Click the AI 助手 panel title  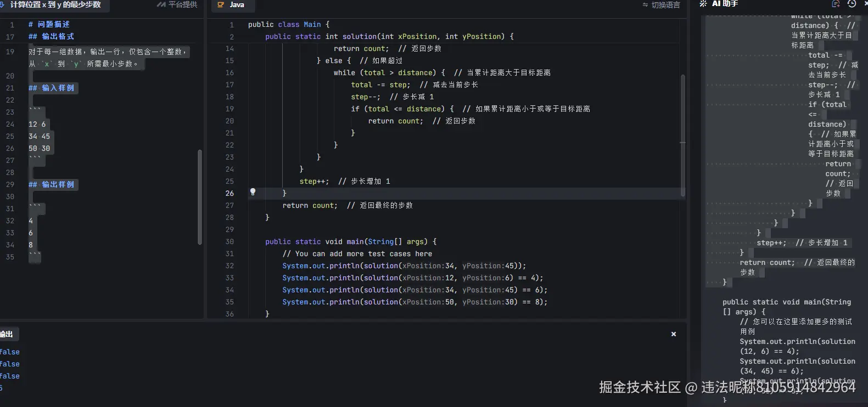725,4
